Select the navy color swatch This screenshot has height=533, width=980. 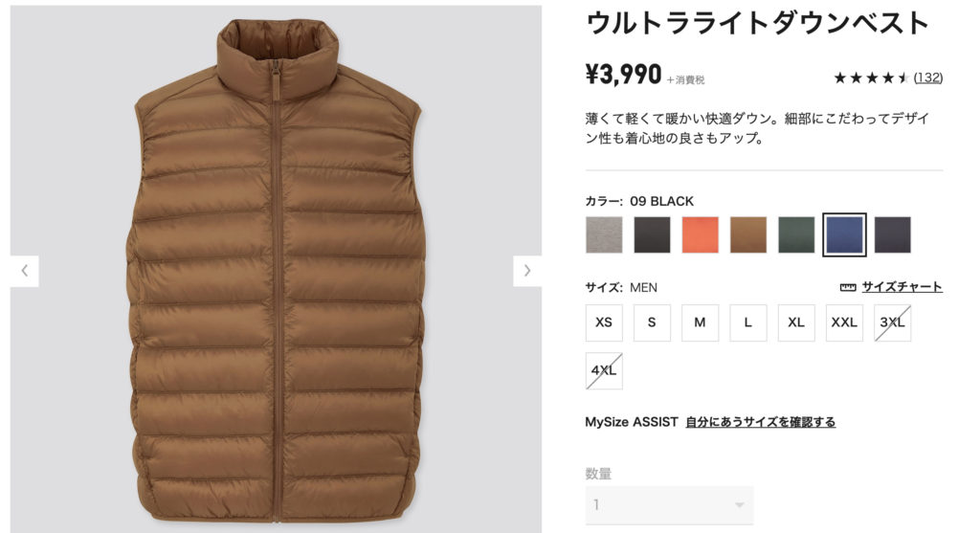pyautogui.click(x=893, y=235)
